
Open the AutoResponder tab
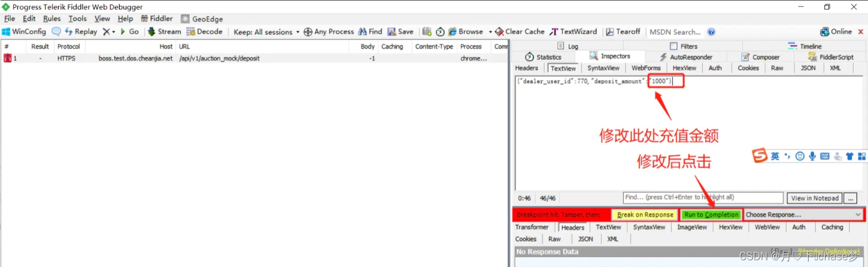(x=686, y=57)
